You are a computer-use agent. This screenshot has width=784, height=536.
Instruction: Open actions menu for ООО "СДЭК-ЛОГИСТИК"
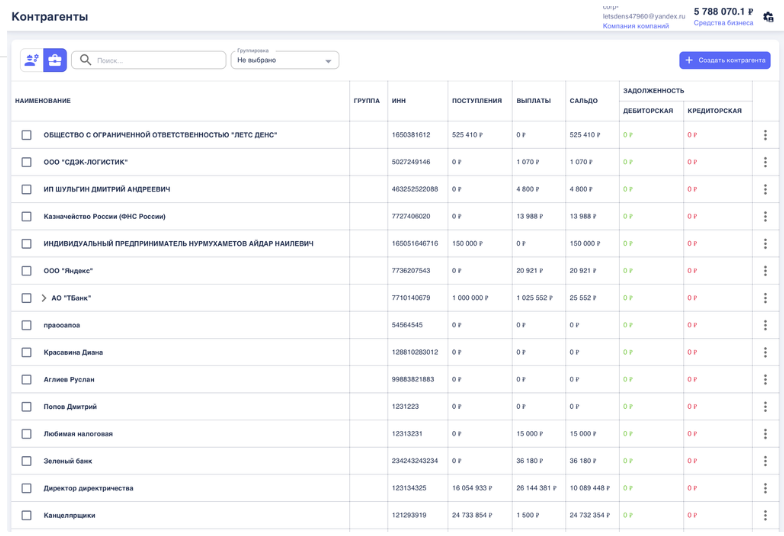[765, 162]
